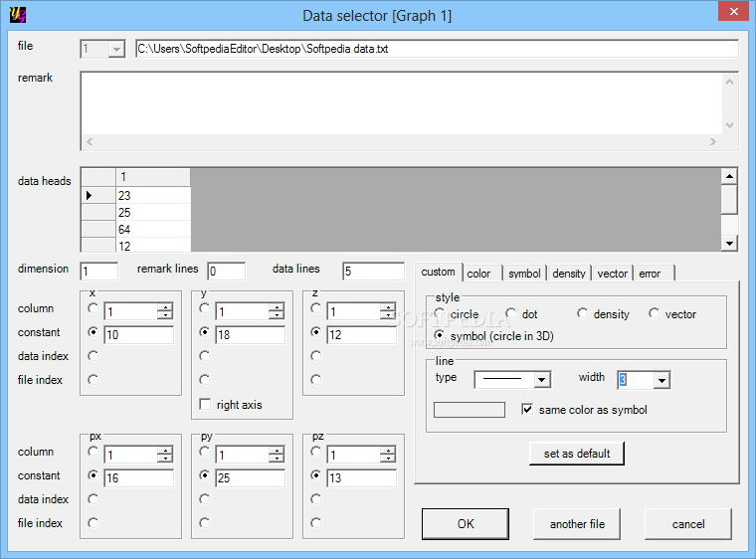Click the py column spinner arrows

[277, 455]
